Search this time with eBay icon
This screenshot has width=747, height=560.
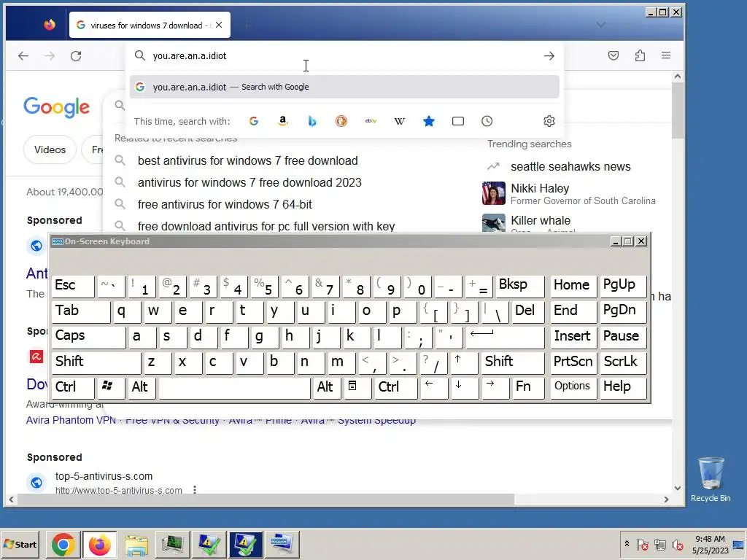[x=371, y=121]
